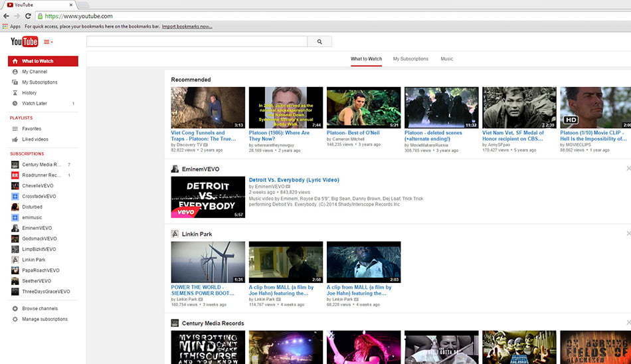Open Century Media Records section header

213,323
